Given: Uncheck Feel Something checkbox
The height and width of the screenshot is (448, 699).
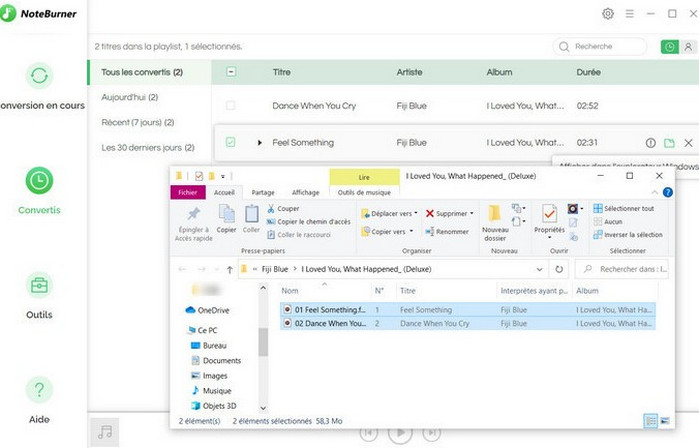Looking at the screenshot, I should pos(230,142).
